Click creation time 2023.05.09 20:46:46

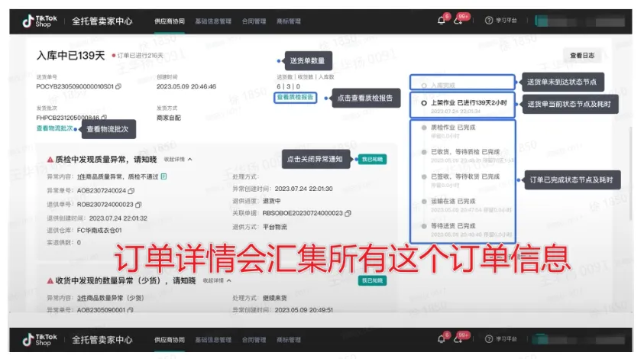186,86
